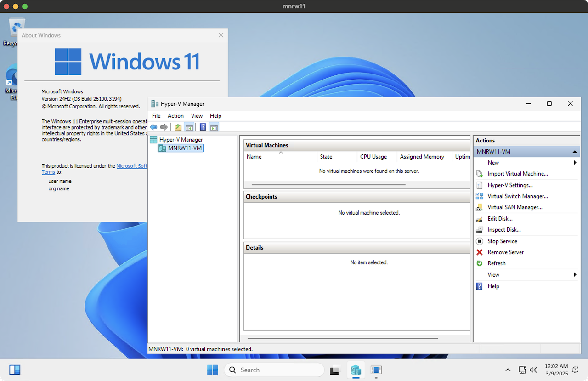Click the Edit Disk icon

(480, 219)
